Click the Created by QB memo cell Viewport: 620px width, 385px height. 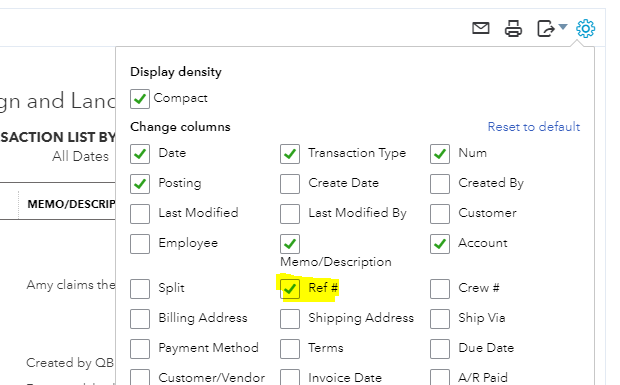(70, 363)
